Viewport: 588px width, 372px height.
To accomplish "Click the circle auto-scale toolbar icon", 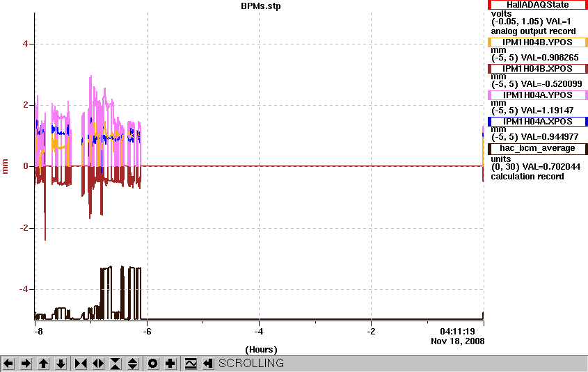I will click(x=153, y=364).
